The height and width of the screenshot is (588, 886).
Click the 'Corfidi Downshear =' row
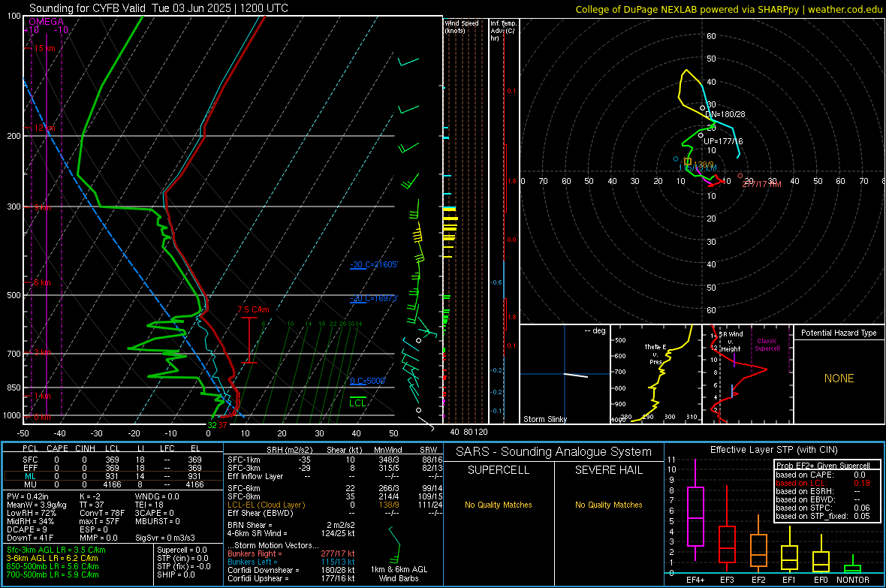[291, 570]
